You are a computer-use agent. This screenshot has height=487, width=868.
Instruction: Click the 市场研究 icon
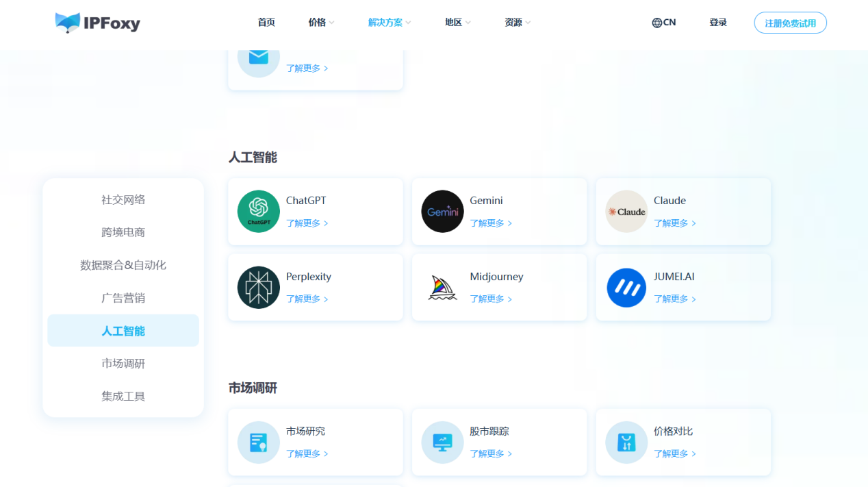(259, 442)
